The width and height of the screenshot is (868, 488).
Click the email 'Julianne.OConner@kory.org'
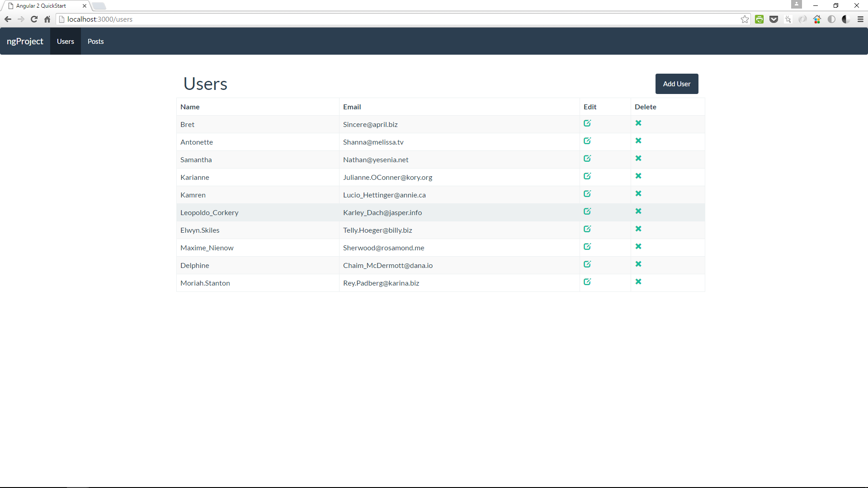point(387,177)
